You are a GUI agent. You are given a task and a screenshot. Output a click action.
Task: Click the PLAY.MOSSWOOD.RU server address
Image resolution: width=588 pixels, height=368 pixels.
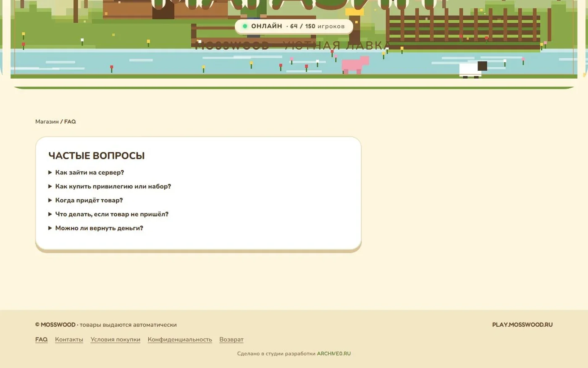tap(522, 325)
